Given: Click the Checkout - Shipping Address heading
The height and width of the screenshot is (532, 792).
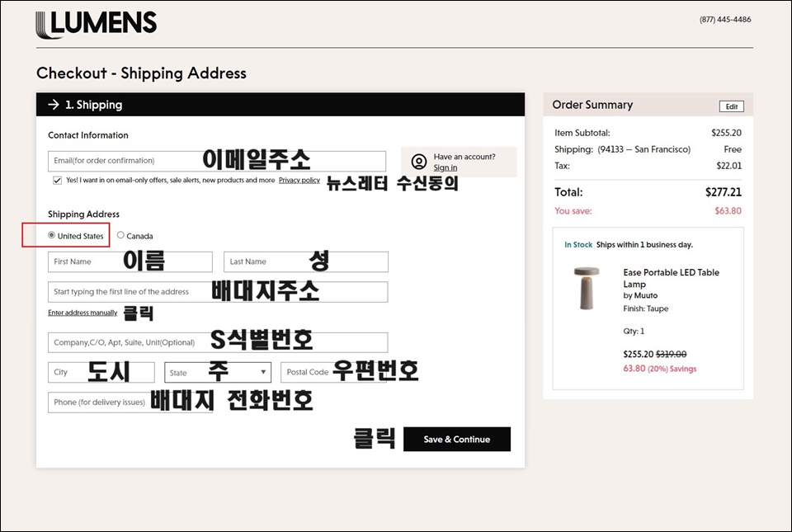Looking at the screenshot, I should click(141, 73).
